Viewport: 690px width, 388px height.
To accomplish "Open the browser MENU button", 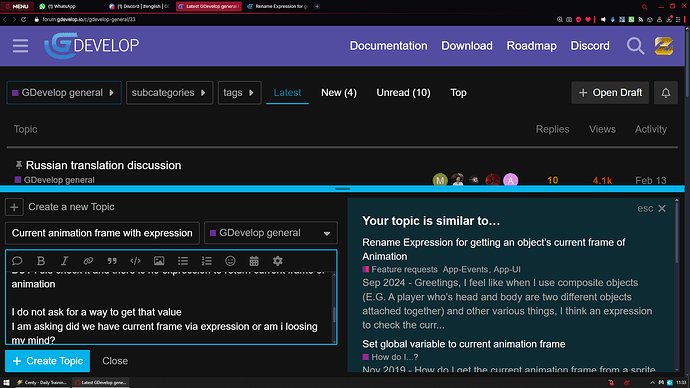I will 17,6.
